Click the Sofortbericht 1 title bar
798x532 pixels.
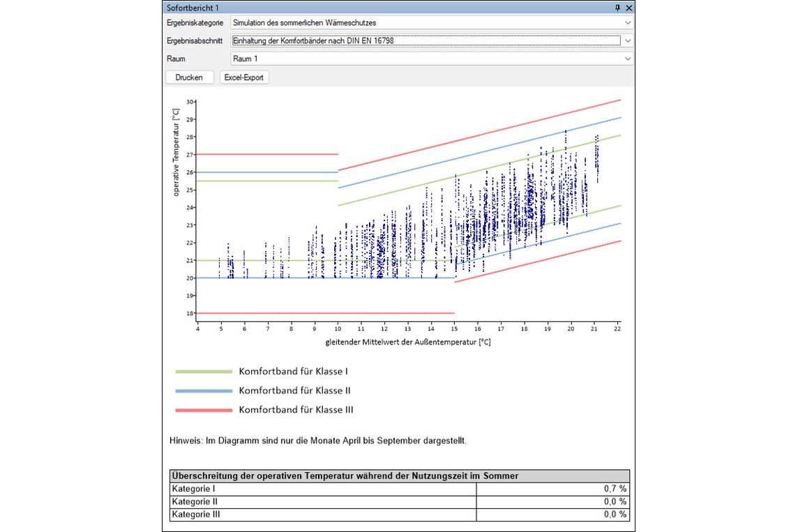click(x=386, y=8)
